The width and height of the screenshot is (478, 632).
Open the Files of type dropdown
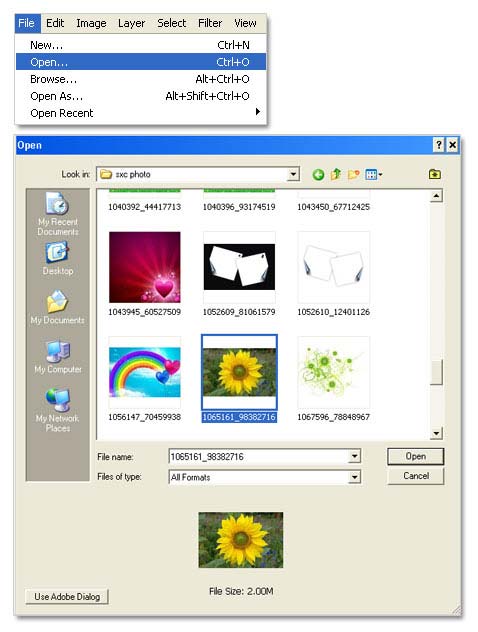tap(354, 477)
